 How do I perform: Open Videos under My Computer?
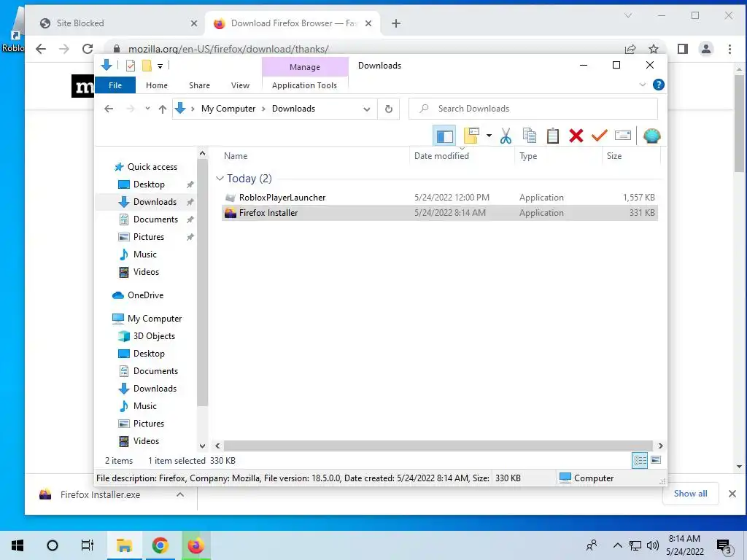(x=146, y=441)
